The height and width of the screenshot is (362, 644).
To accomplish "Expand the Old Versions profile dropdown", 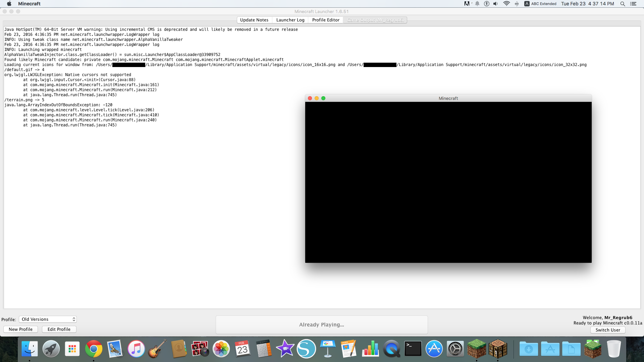I will click(48, 319).
